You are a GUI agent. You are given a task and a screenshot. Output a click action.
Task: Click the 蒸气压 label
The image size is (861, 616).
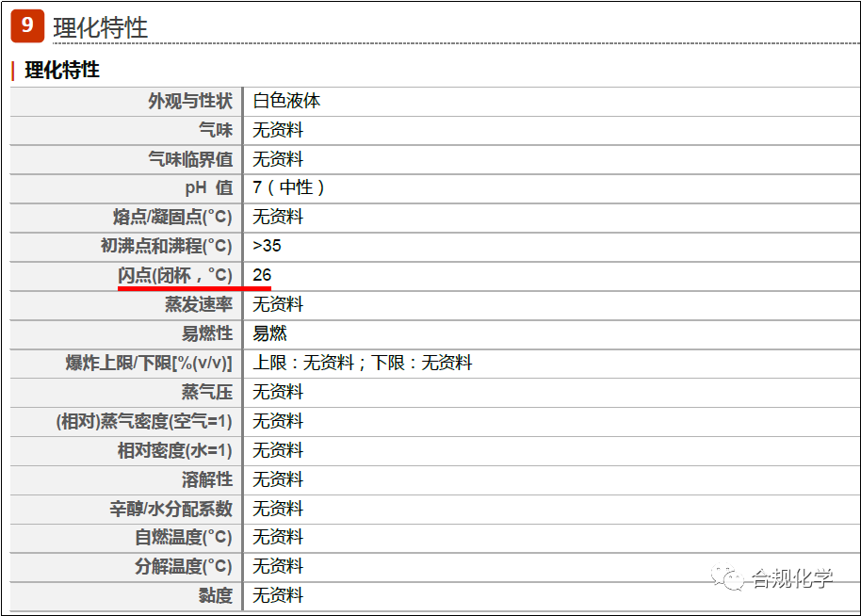point(207,392)
